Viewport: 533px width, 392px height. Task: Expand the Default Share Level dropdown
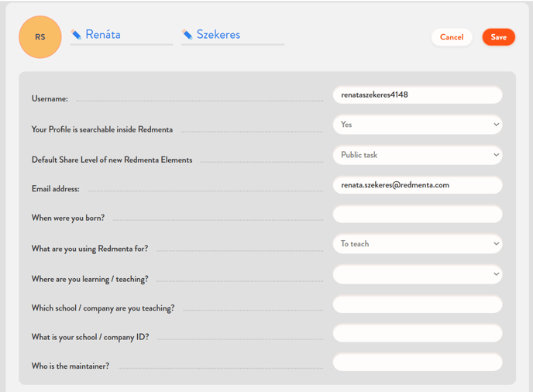pos(417,155)
